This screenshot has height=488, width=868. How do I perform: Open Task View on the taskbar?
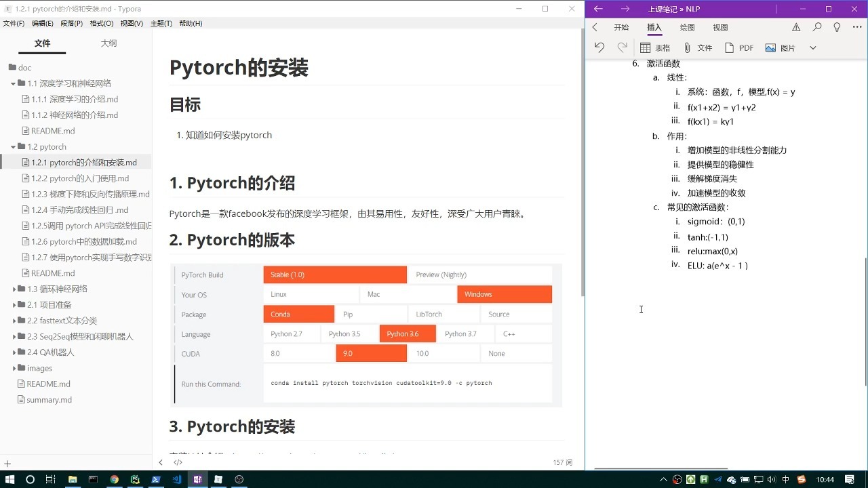pos(50,479)
